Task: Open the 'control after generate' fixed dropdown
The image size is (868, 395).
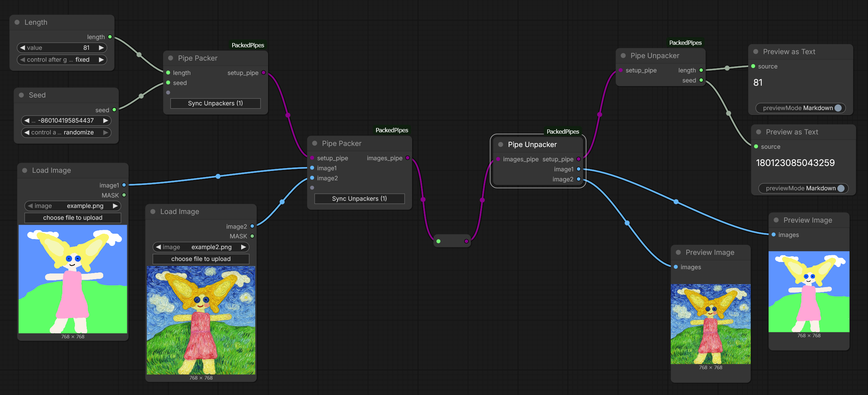Action: 62,60
